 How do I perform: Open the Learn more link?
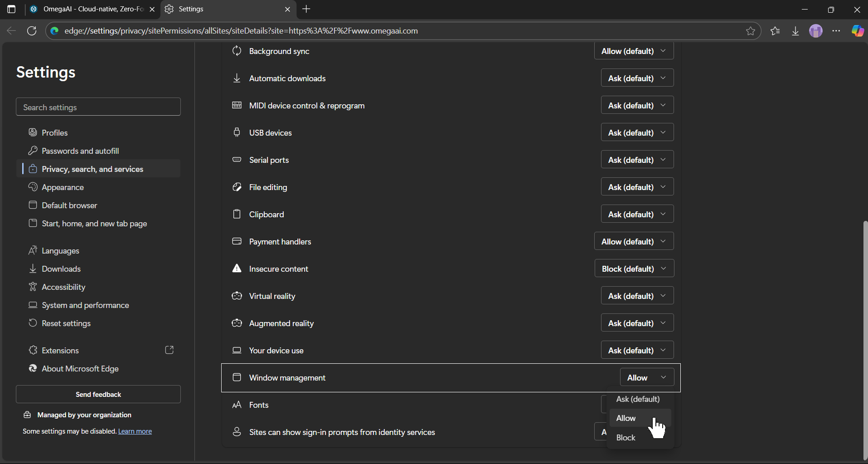point(134,431)
